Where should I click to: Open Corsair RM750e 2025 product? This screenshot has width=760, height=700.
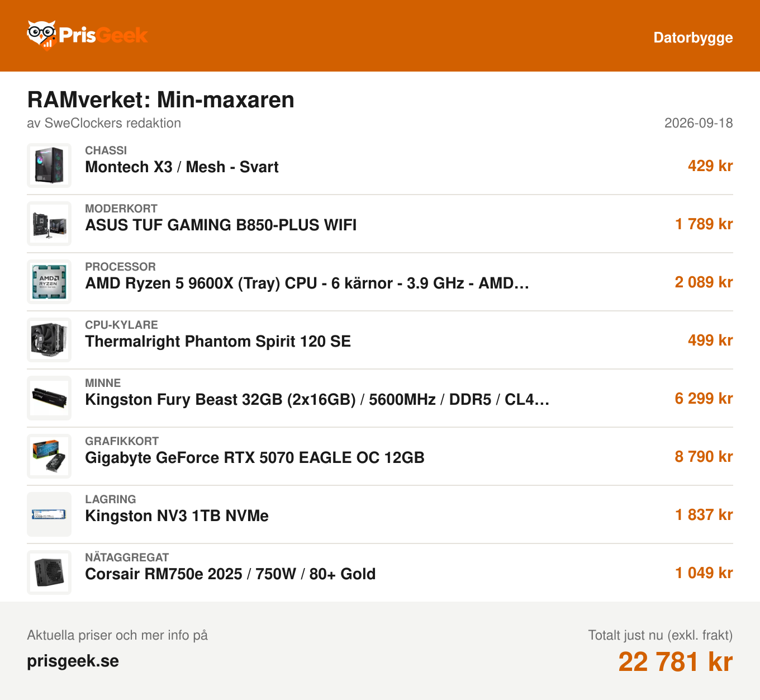pyautogui.click(x=230, y=574)
